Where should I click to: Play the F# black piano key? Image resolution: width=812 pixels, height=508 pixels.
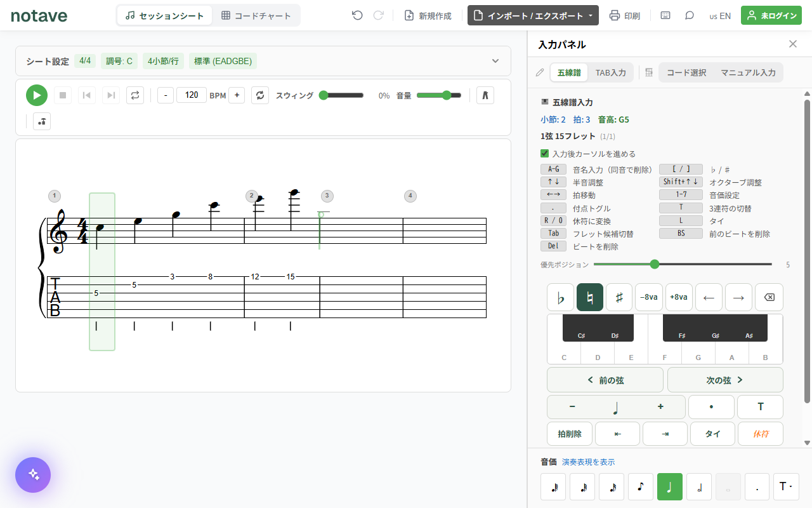681,328
